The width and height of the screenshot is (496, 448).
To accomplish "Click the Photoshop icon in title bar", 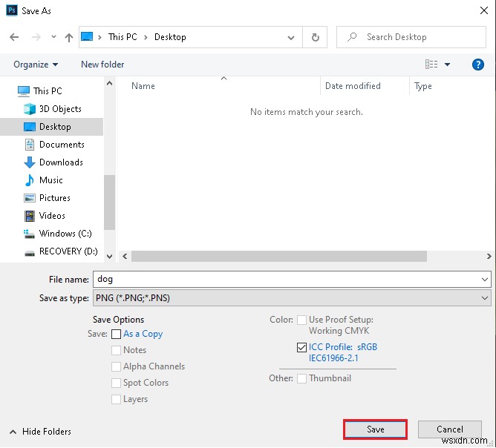I will point(12,10).
